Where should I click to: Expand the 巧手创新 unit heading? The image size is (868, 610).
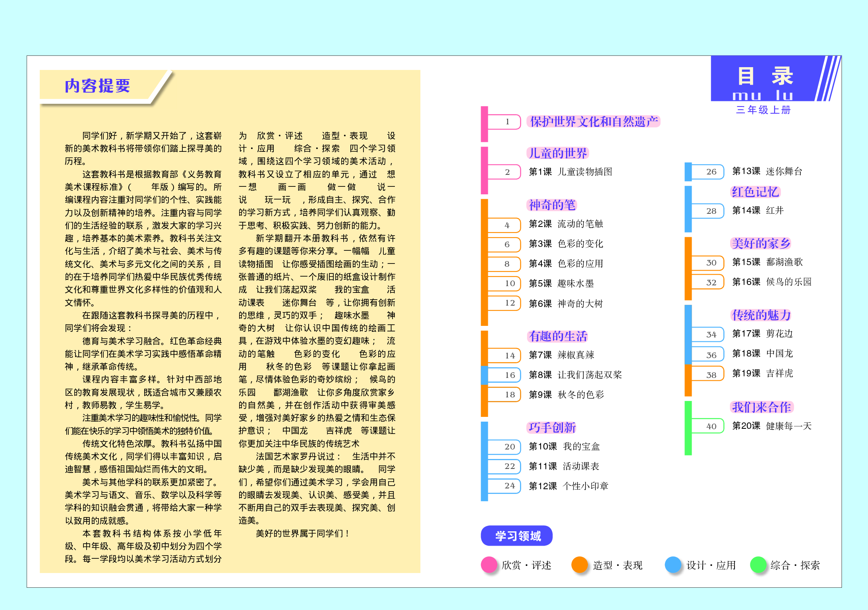click(x=553, y=428)
